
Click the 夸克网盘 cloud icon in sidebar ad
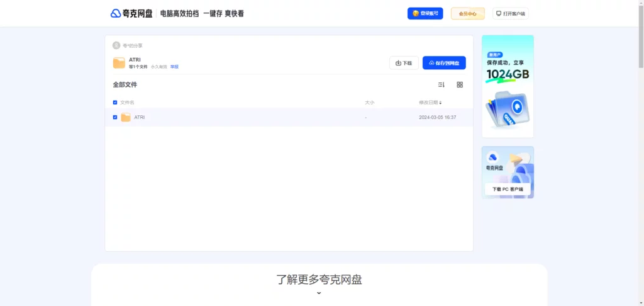point(492,157)
